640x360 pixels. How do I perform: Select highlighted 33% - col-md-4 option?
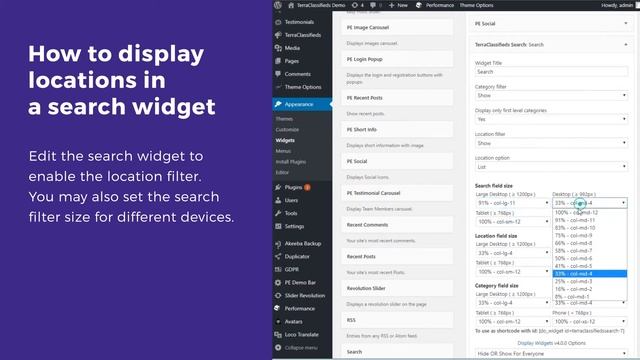click(x=590, y=274)
